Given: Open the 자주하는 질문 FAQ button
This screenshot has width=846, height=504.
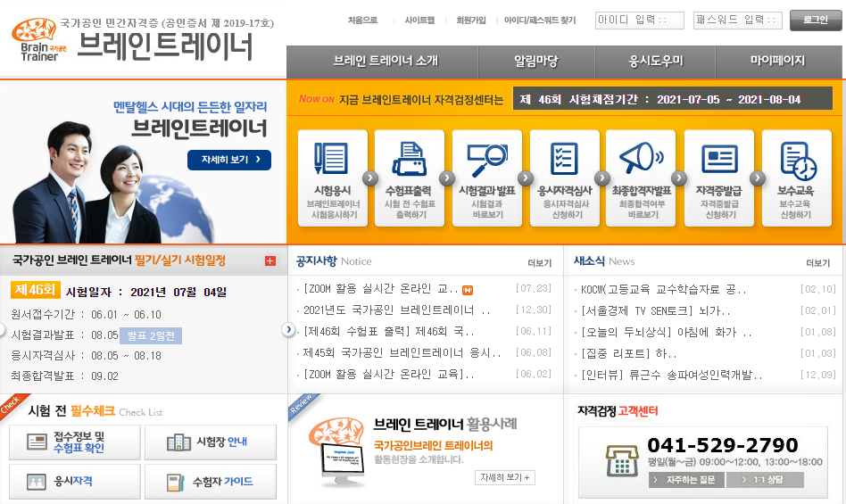Looking at the screenshot, I should coord(686,480).
